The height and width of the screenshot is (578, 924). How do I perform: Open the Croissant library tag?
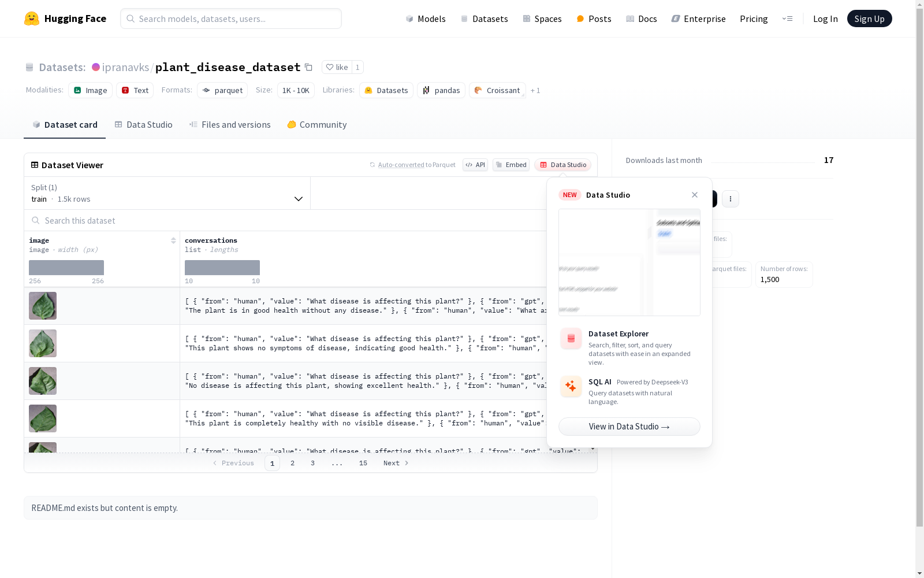[497, 90]
